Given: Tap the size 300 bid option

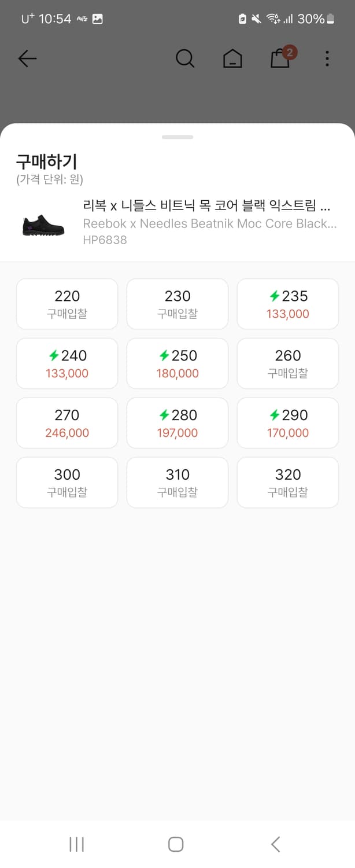Looking at the screenshot, I should coord(67,483).
